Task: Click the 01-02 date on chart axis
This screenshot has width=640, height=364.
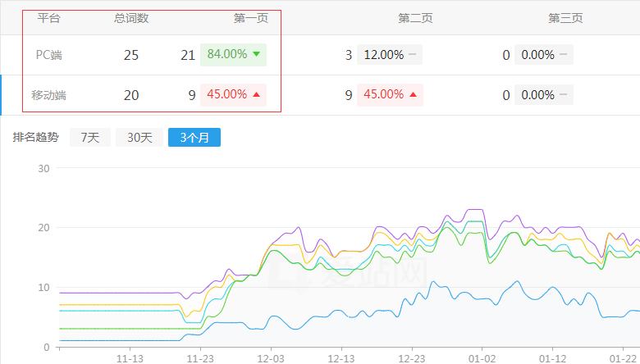Action: tap(482, 357)
